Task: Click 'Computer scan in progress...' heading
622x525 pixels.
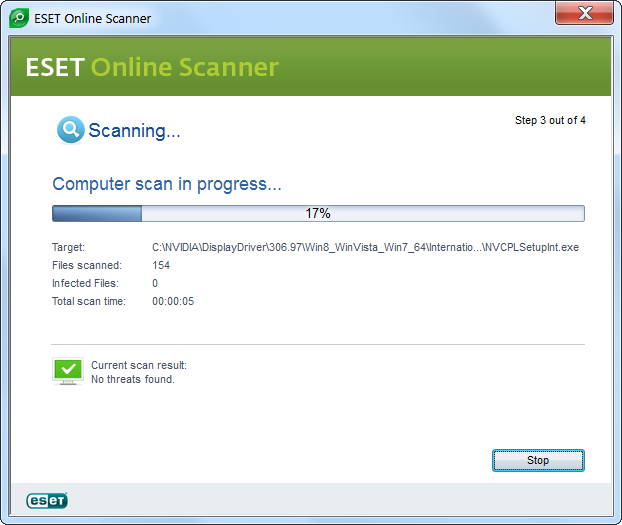Action: (167, 184)
